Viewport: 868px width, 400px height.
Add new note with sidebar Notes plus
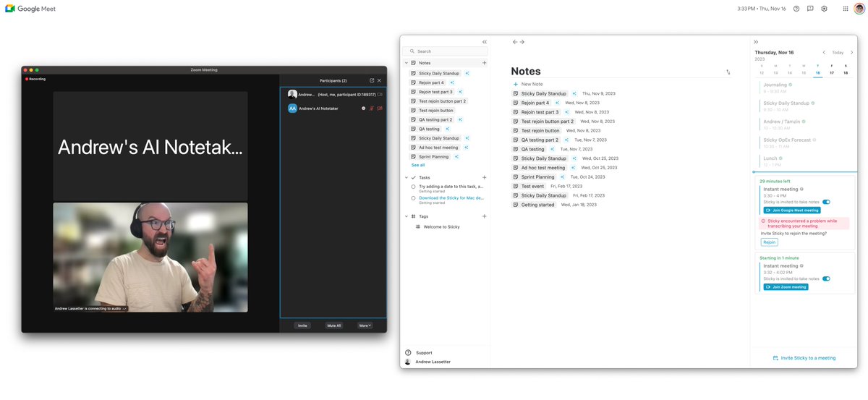484,63
